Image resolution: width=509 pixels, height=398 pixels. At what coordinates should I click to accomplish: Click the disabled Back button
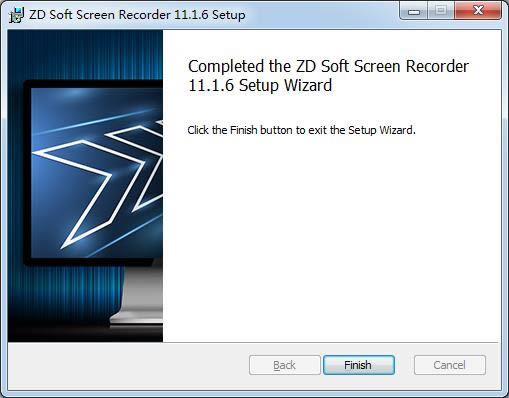point(284,365)
